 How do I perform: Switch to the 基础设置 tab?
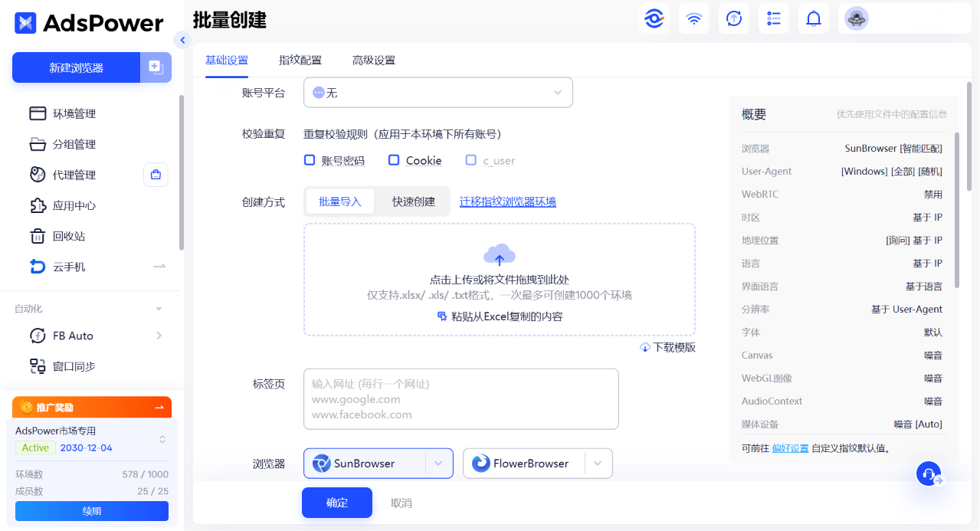(227, 61)
